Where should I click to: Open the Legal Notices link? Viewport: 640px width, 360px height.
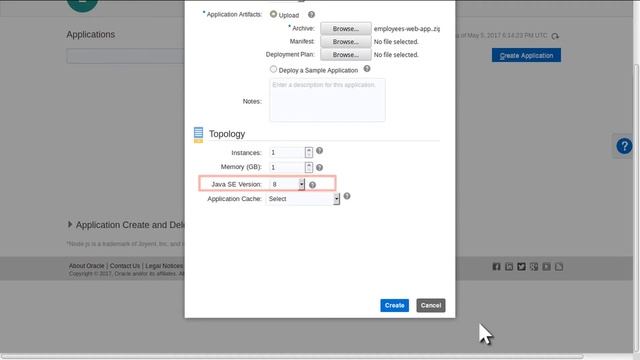tap(164, 266)
